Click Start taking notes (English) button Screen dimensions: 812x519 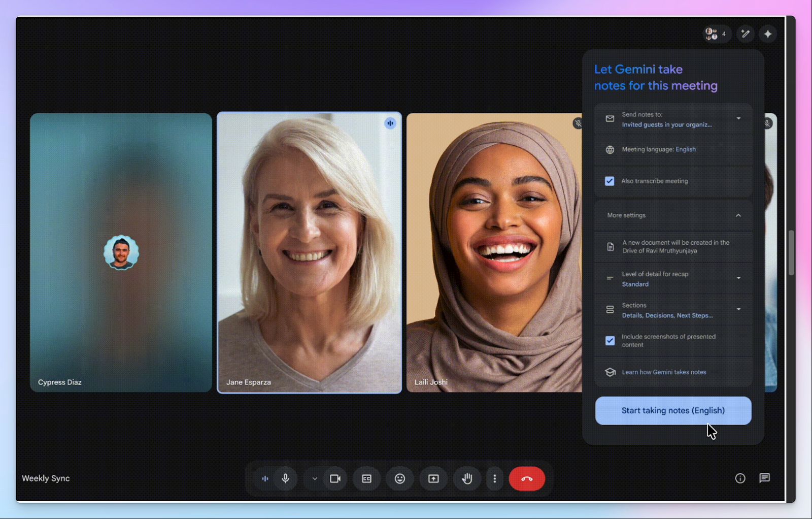[x=673, y=410]
